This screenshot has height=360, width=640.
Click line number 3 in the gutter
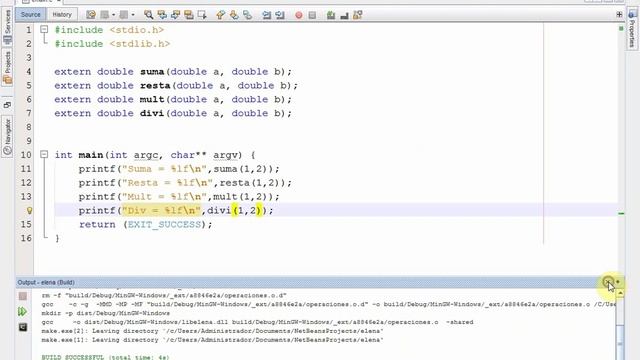[x=29, y=57]
